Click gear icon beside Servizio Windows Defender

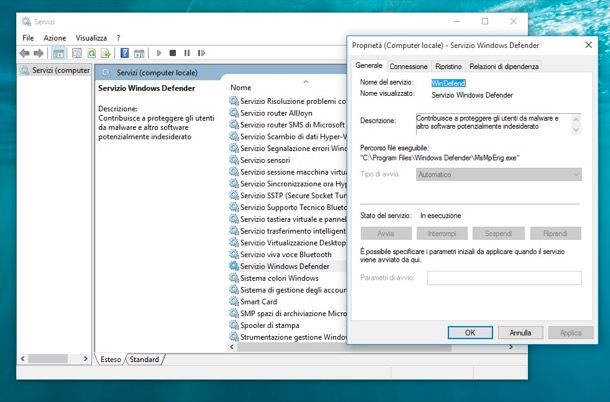[x=234, y=266]
